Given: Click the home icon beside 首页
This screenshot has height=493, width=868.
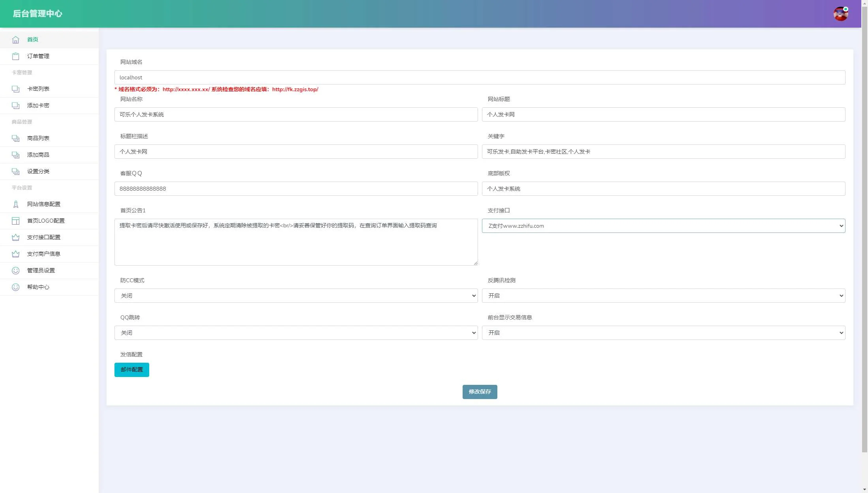Looking at the screenshot, I should click(x=15, y=40).
